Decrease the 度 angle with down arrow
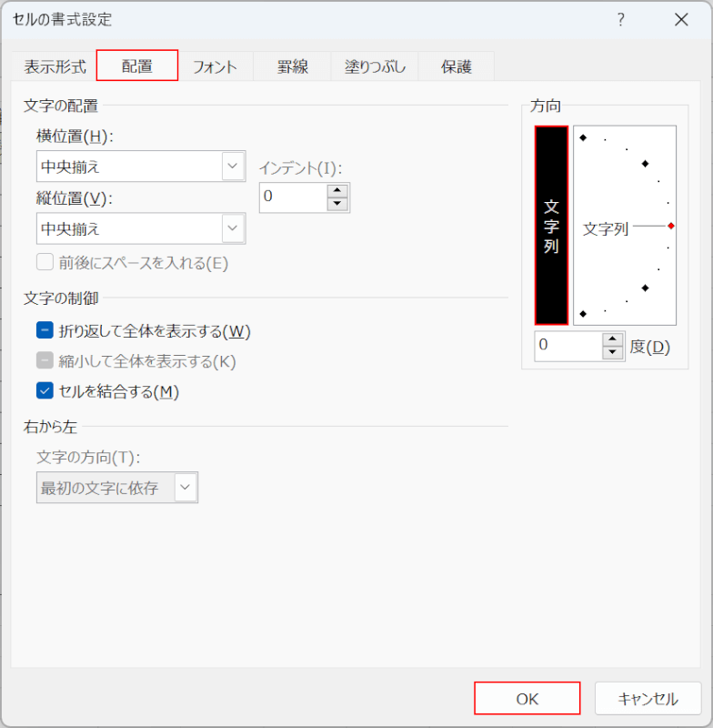The image size is (713, 728). pos(613,352)
